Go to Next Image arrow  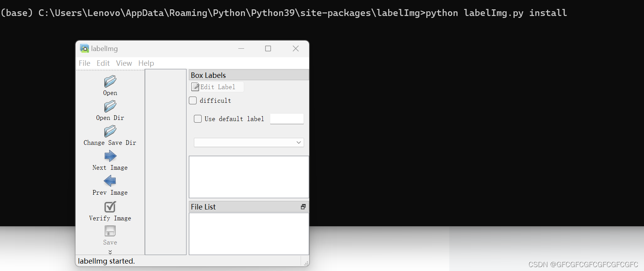click(x=110, y=156)
